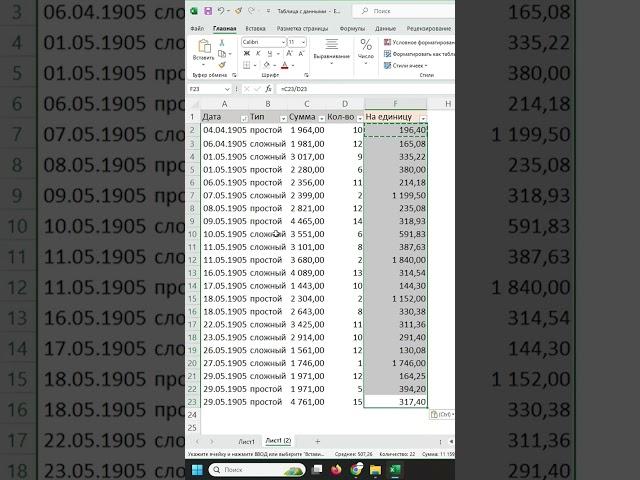Click the Name Box showing F23
This screenshot has width=640, height=480.
(x=209, y=89)
